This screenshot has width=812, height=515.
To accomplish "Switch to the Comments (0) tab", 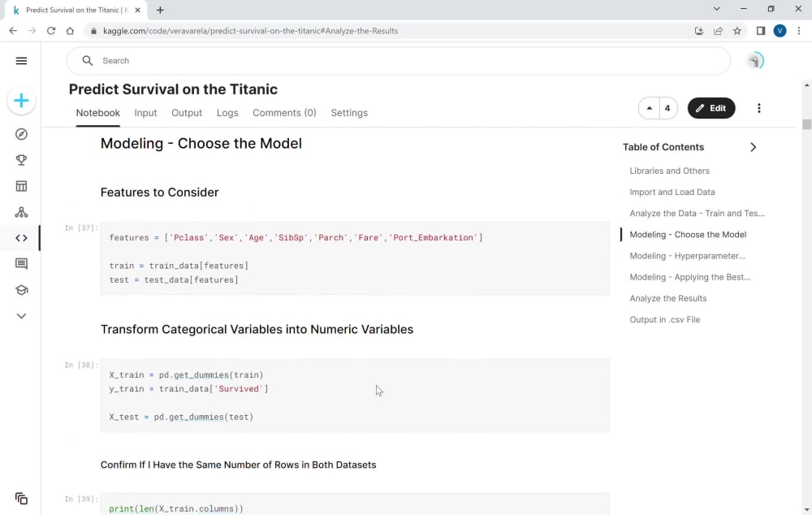I will click(x=284, y=113).
